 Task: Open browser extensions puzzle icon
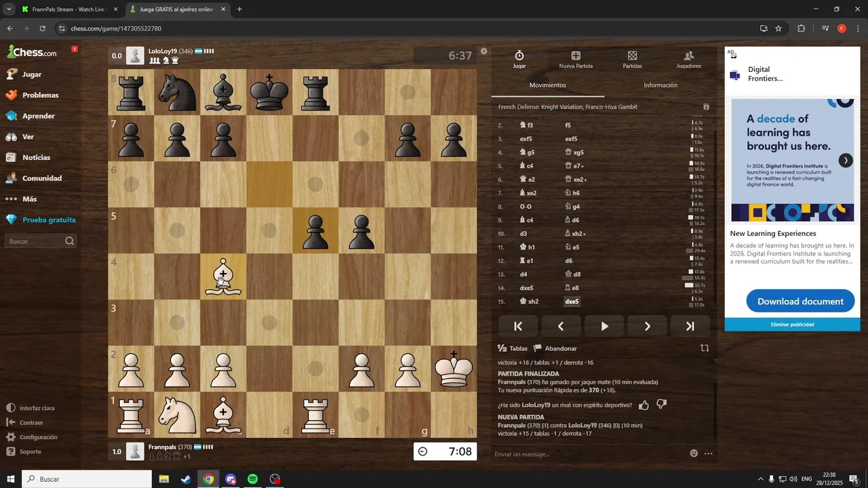pyautogui.click(x=801, y=28)
